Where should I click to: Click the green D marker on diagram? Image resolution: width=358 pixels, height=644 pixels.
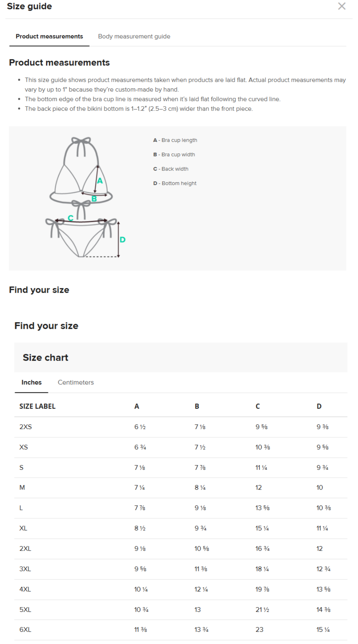click(x=122, y=240)
